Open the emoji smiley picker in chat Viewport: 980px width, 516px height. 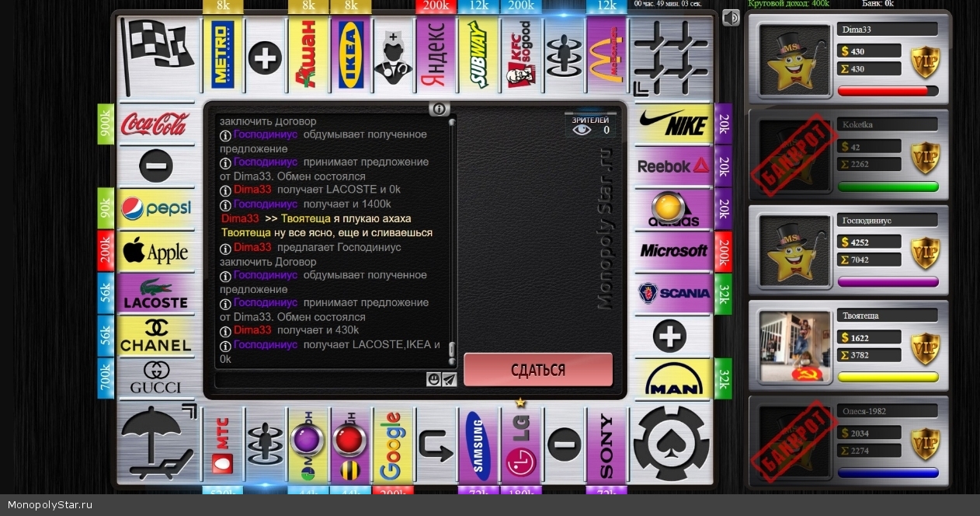pyautogui.click(x=434, y=379)
